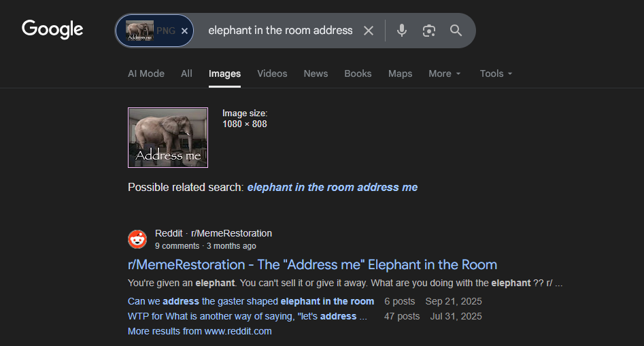Switch to the All results tab
The image size is (644, 346).
point(186,74)
